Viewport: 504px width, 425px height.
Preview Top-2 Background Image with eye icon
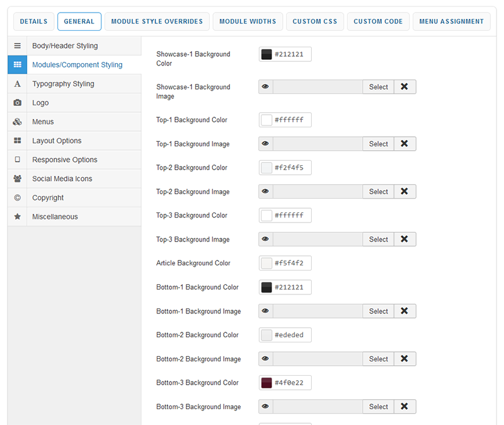pyautogui.click(x=265, y=192)
